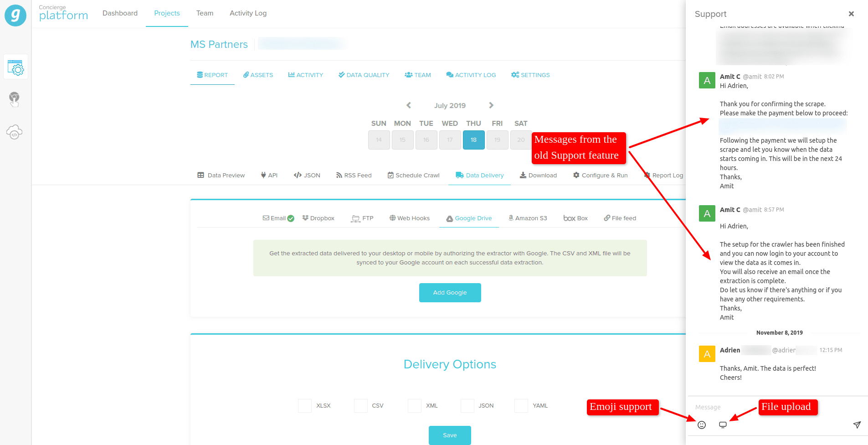Select July 18 in the calendar

click(474, 140)
